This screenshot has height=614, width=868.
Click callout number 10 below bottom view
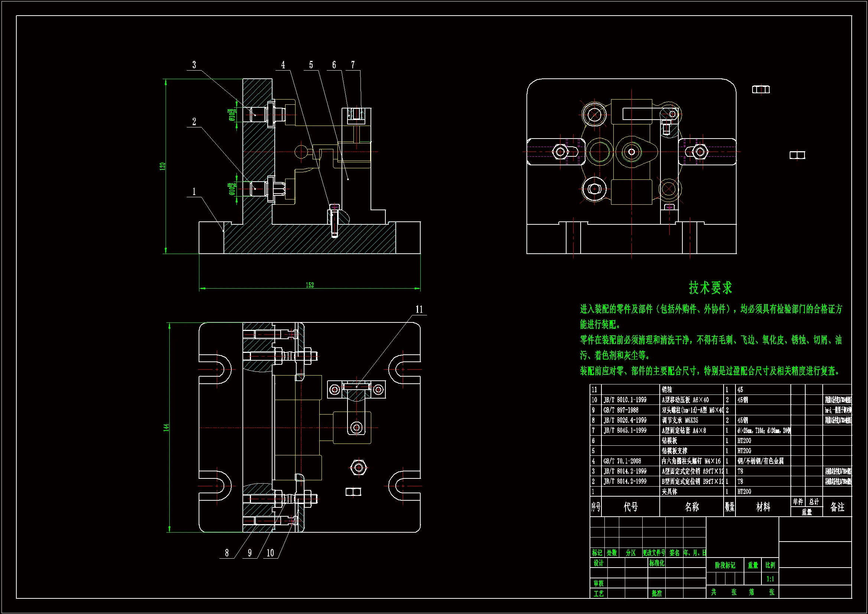(270, 553)
